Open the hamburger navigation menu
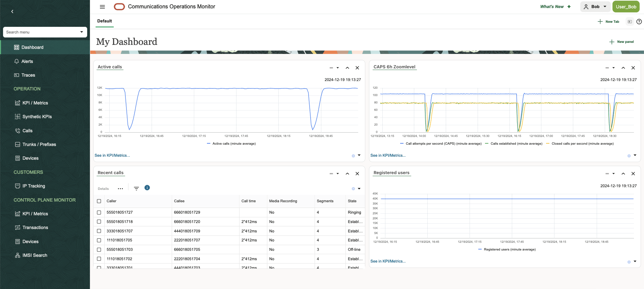The image size is (644, 289). click(102, 7)
